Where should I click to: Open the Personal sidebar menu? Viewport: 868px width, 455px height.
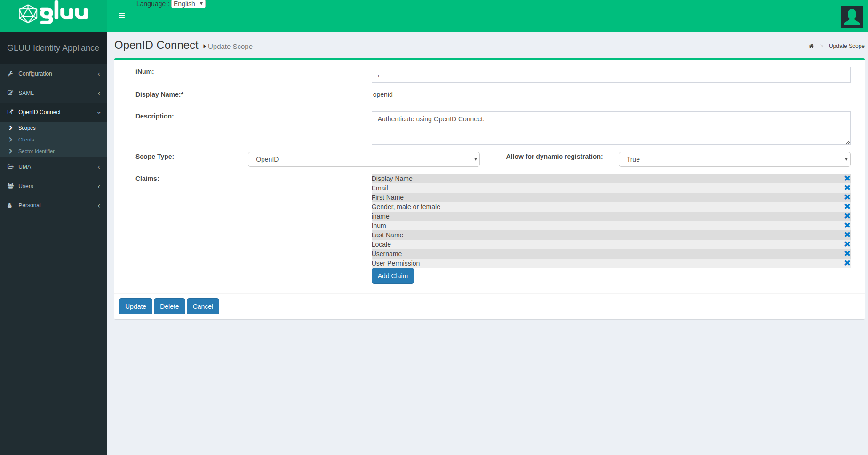click(54, 205)
